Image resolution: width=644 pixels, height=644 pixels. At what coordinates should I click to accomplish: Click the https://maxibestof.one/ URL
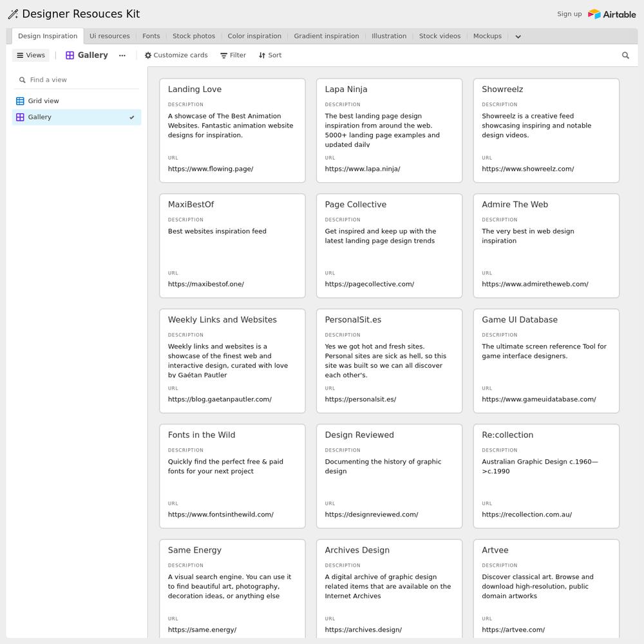(x=206, y=284)
